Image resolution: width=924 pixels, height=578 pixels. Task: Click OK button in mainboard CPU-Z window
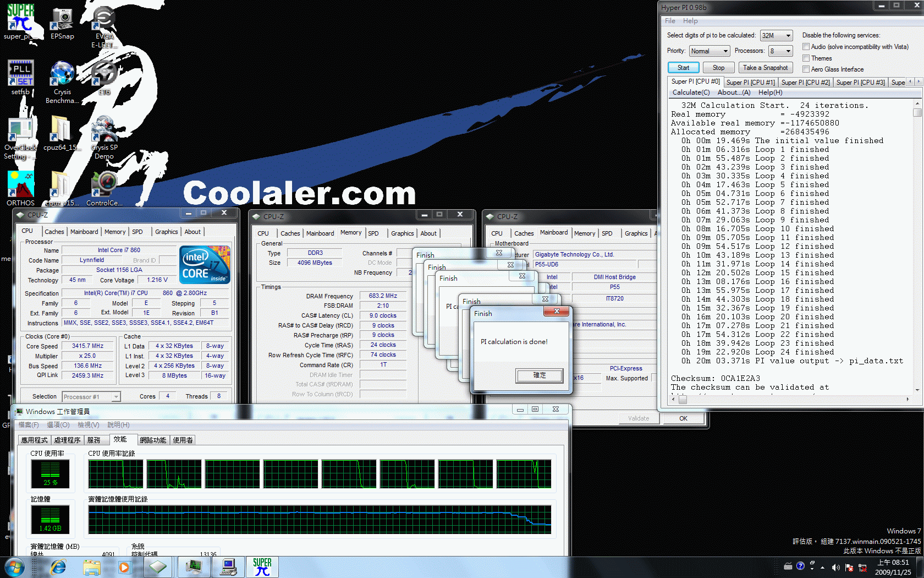tap(683, 418)
